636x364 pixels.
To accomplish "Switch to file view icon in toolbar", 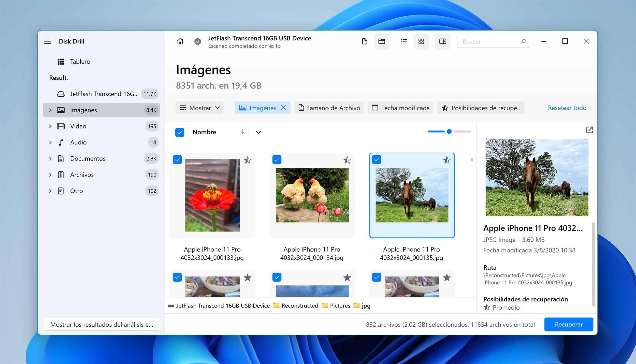I will (x=364, y=41).
